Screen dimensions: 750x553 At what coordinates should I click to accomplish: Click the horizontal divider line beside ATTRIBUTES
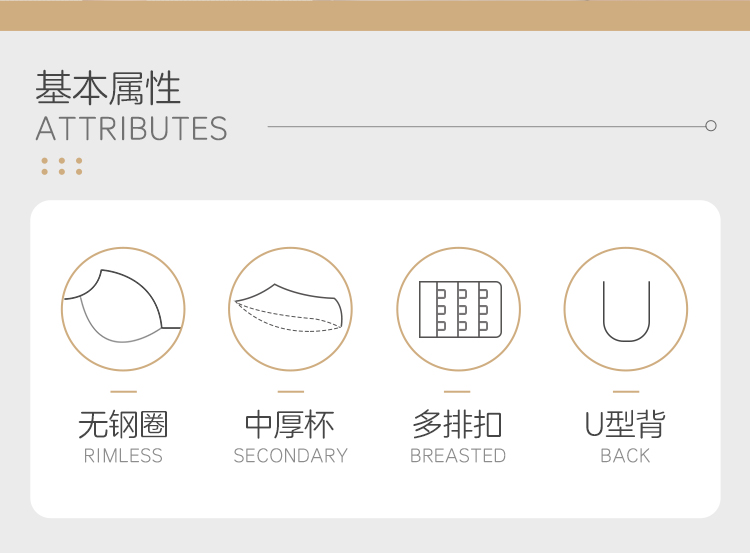pyautogui.click(x=487, y=126)
